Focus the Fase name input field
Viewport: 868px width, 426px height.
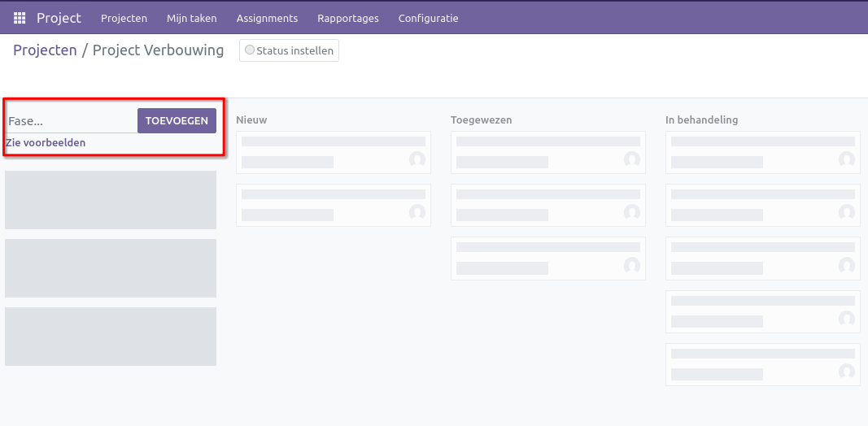[71, 121]
